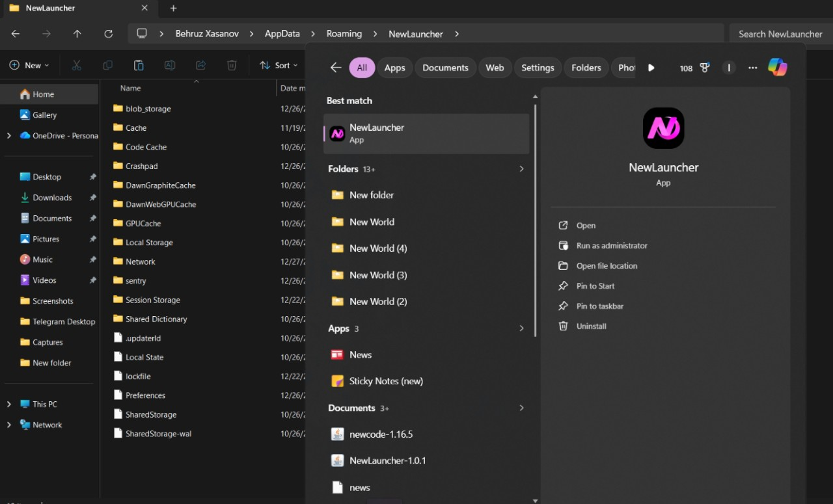Select the Settings search filter tab
The image size is (833, 504).
pyautogui.click(x=538, y=68)
